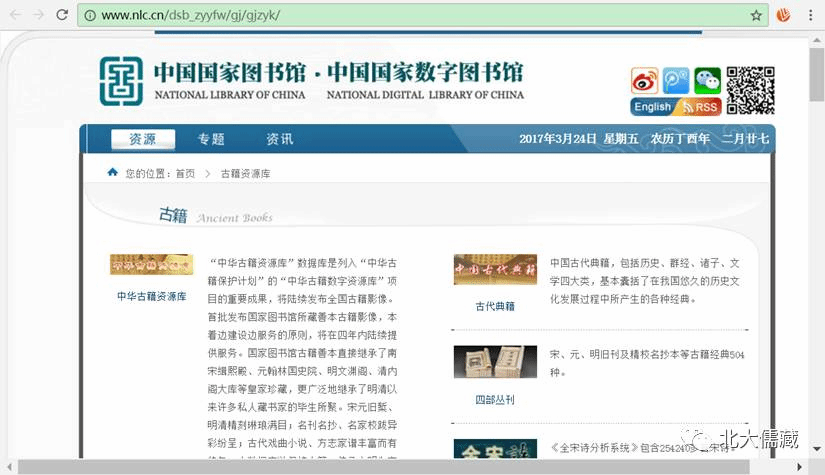Image resolution: width=825 pixels, height=475 pixels.
Task: Switch to the 专题 navigation tab
Action: pos(211,139)
